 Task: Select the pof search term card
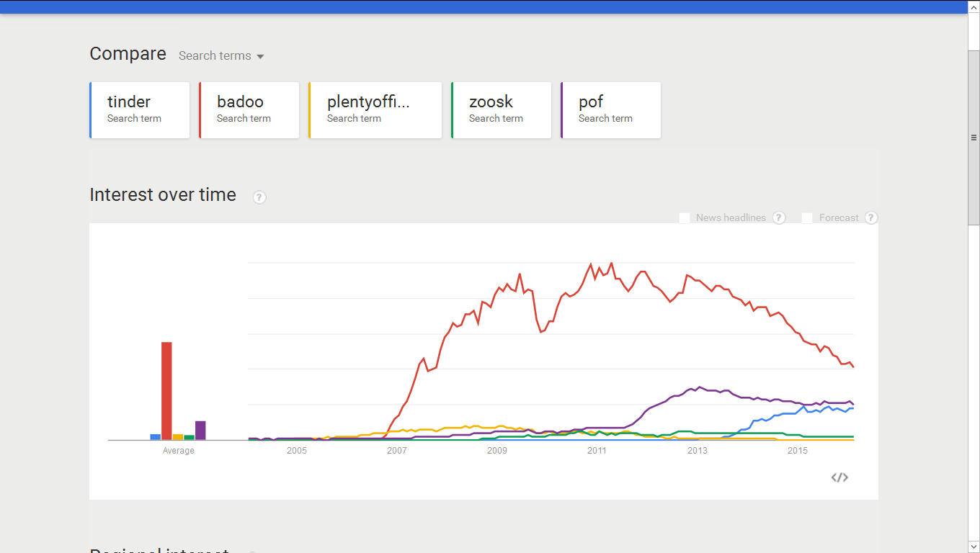point(611,110)
